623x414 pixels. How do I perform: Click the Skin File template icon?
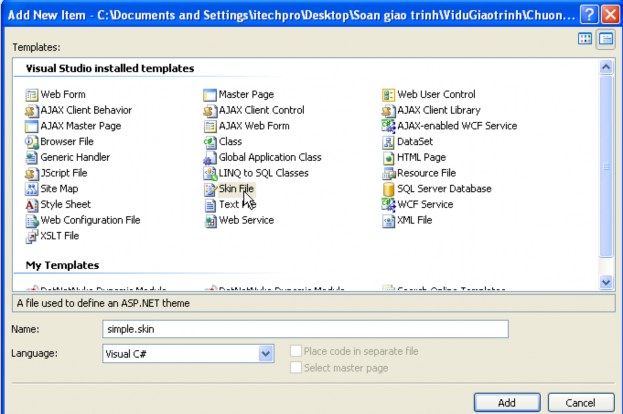tap(210, 189)
